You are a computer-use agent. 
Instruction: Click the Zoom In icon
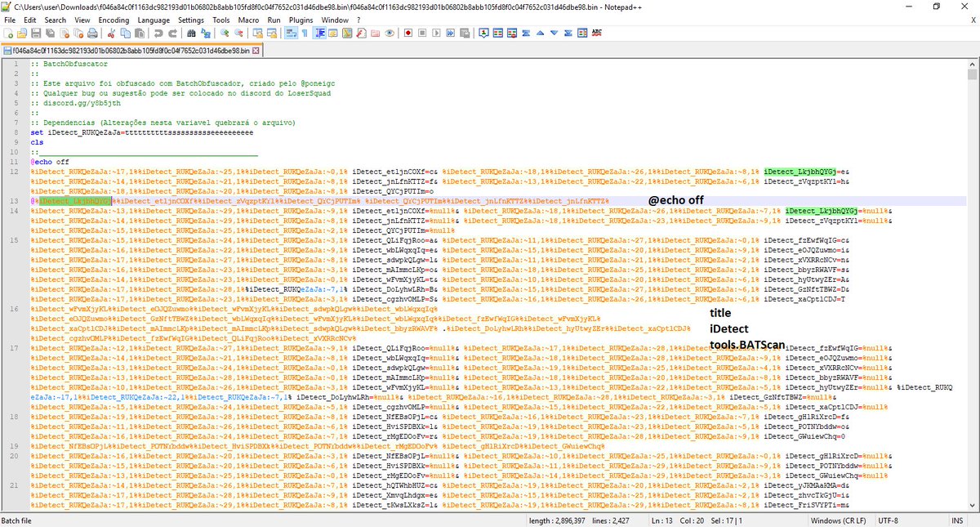click(225, 33)
